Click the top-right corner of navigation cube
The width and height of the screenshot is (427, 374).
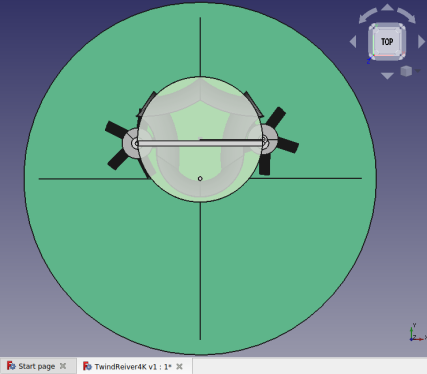pyautogui.click(x=401, y=27)
